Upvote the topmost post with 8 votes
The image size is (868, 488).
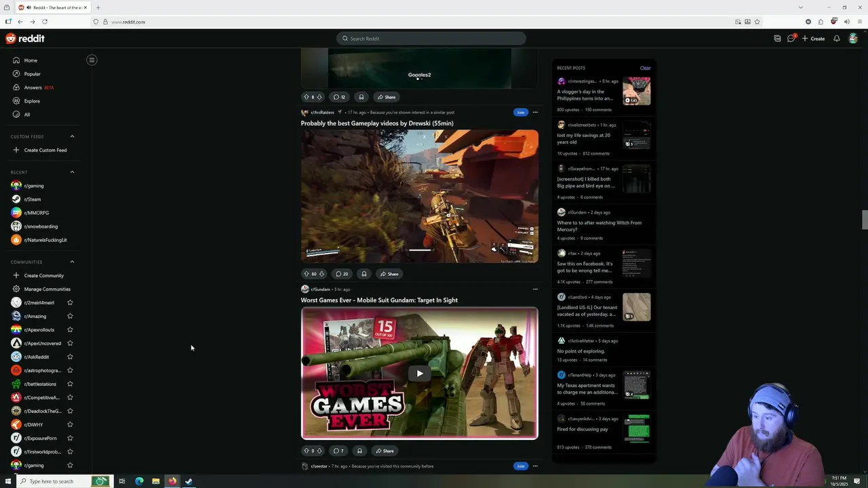pyautogui.click(x=306, y=97)
